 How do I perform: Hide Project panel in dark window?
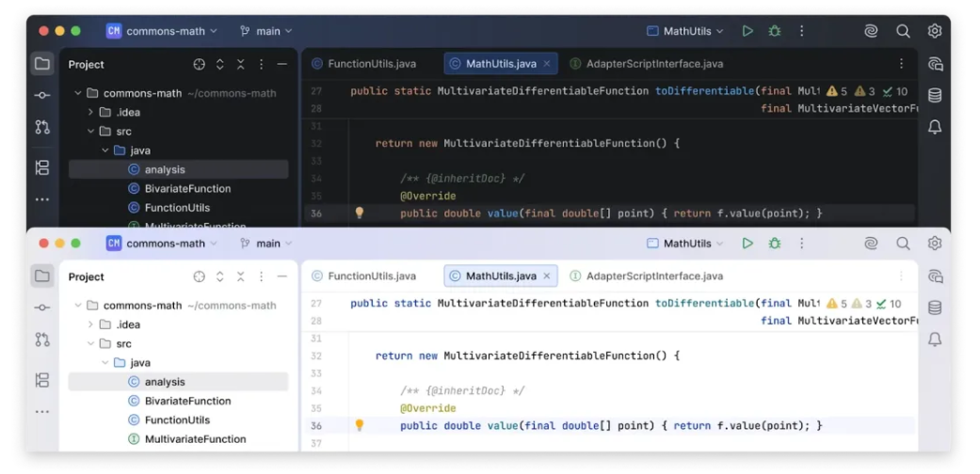click(281, 64)
